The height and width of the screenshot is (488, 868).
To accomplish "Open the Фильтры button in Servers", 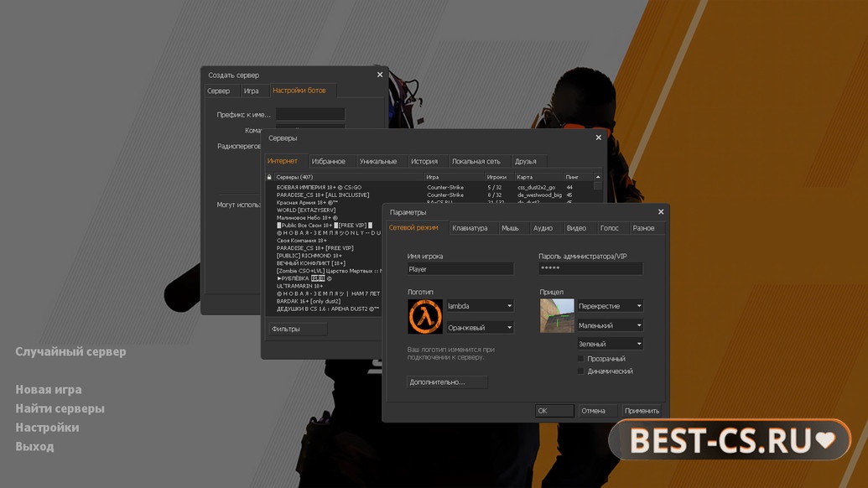I will [x=298, y=329].
